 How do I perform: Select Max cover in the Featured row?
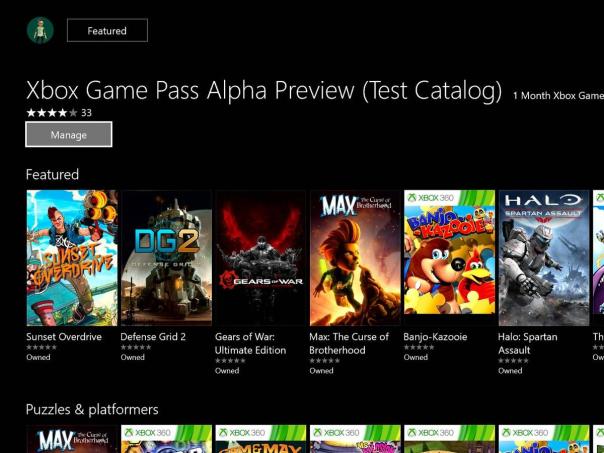coord(355,258)
